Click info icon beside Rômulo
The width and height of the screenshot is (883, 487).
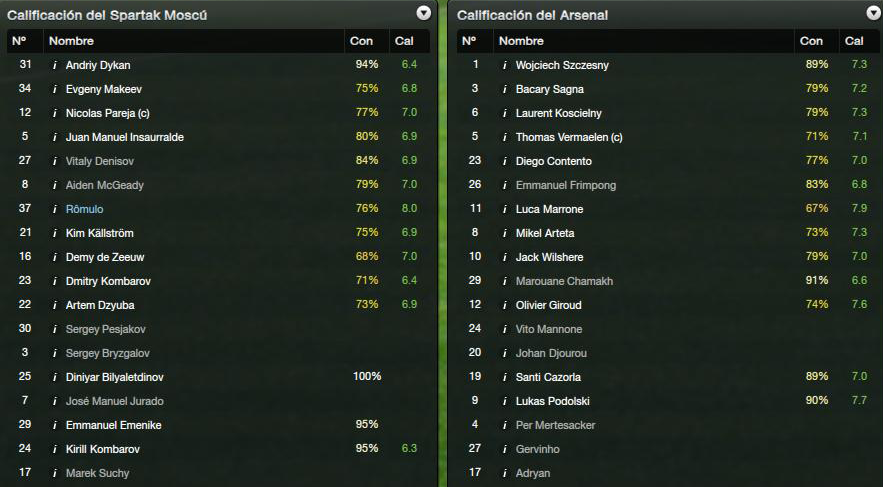[x=55, y=209]
